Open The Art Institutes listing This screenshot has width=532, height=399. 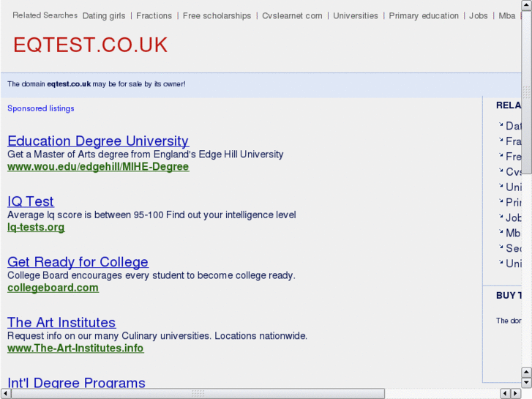(x=61, y=322)
